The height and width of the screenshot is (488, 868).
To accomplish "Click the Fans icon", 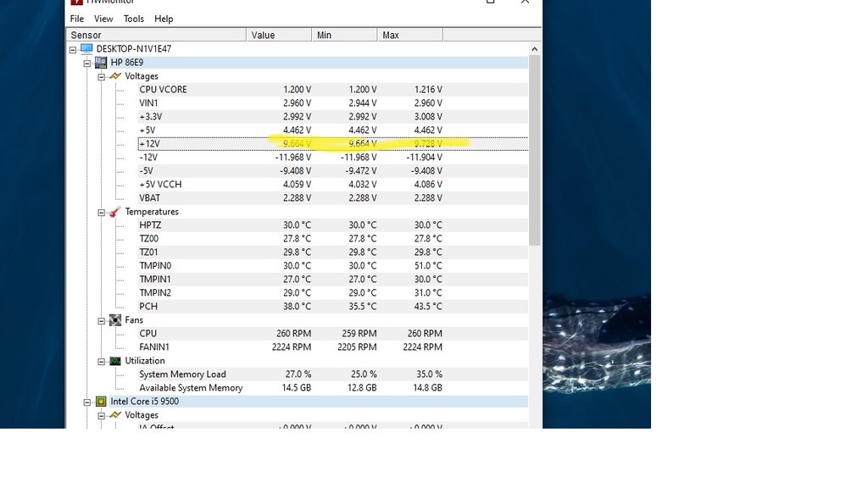I will point(115,319).
